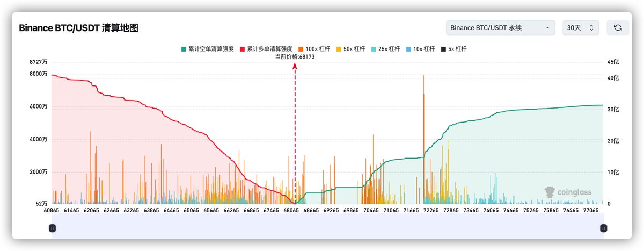Click the yellow 50x 杠杆 color swatch
The height and width of the screenshot is (251, 644).
[x=339, y=49]
